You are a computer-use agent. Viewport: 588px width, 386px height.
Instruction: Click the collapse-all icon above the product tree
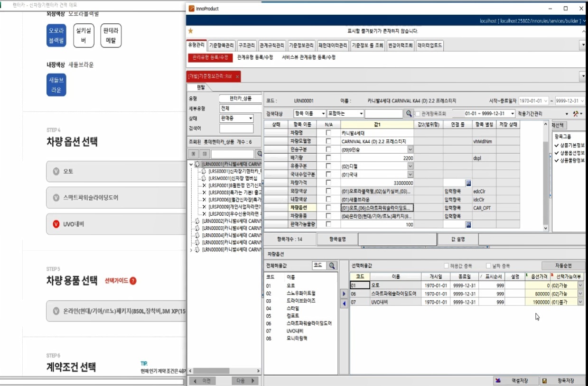(205, 154)
